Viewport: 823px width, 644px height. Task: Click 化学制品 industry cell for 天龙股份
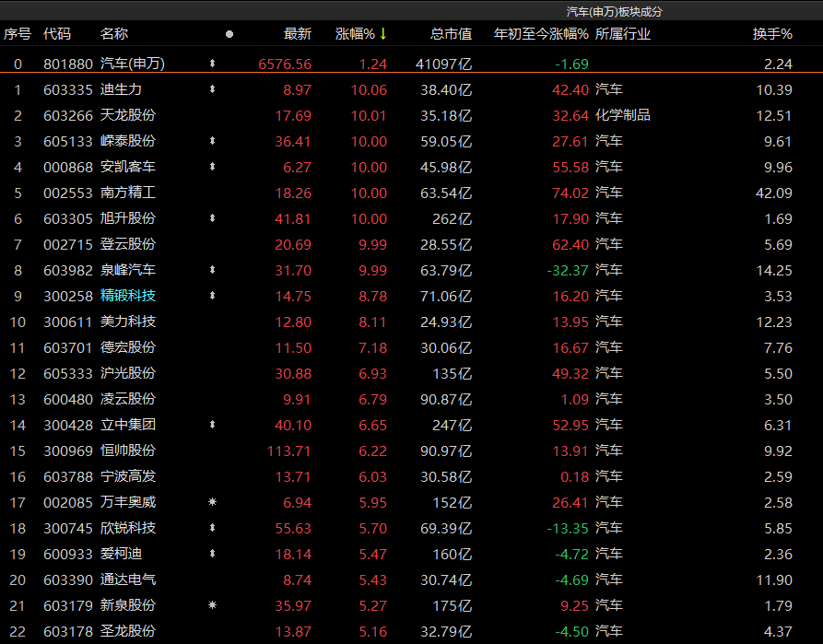tap(623, 115)
